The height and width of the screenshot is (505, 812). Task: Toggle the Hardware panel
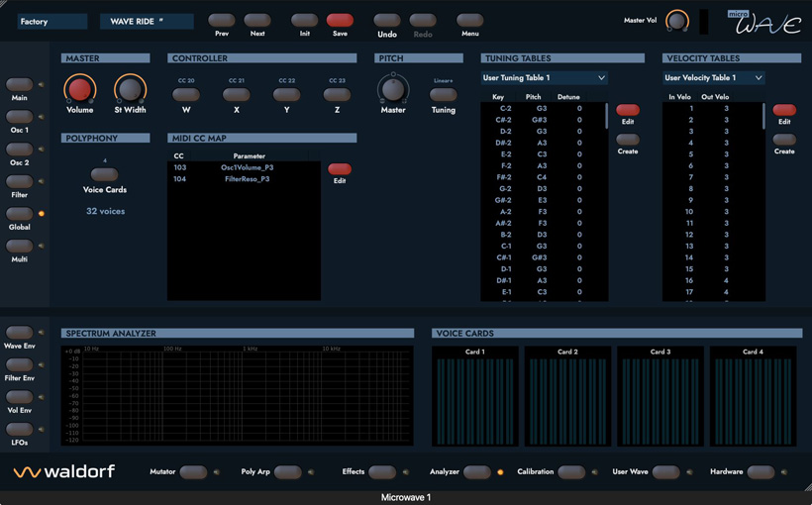coord(761,472)
